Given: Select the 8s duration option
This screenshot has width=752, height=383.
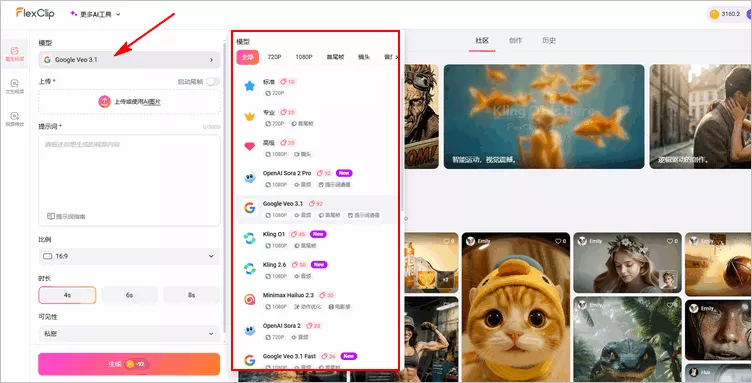Looking at the screenshot, I should click(191, 295).
